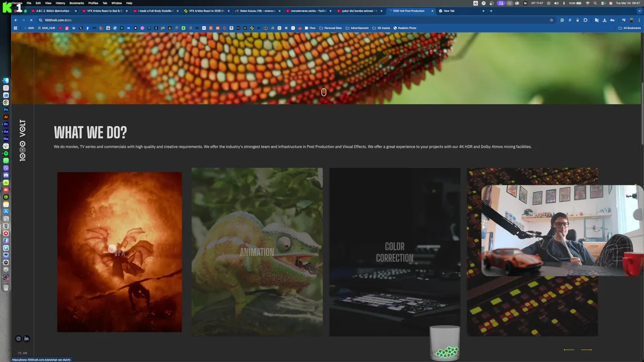This screenshot has width=644, height=362.
Task: Open the Chrome downloads icon
Action: click(x=604, y=20)
